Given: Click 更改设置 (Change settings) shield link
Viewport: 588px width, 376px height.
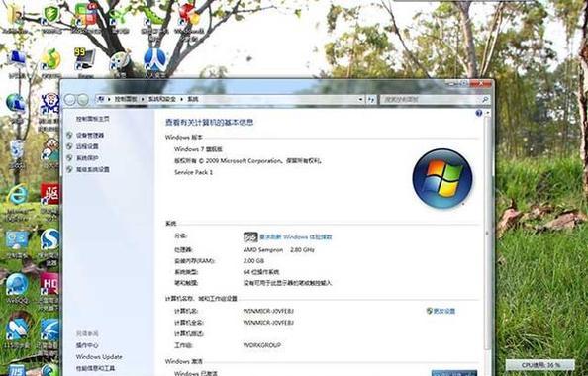Looking at the screenshot, I should pos(444,311).
